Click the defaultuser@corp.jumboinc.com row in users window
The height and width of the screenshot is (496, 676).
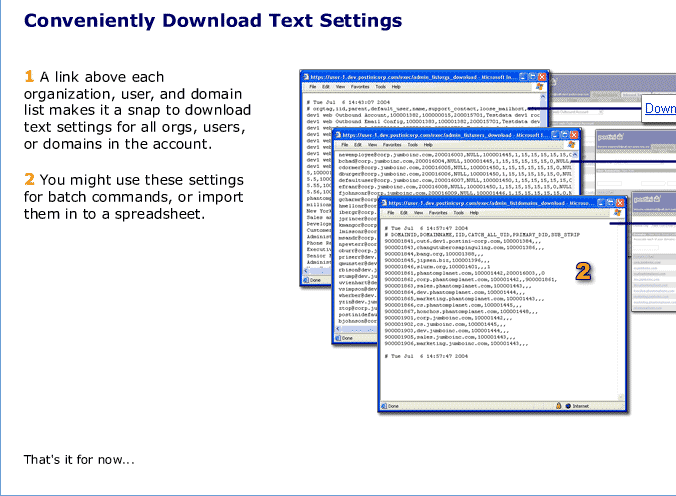[x=455, y=180]
